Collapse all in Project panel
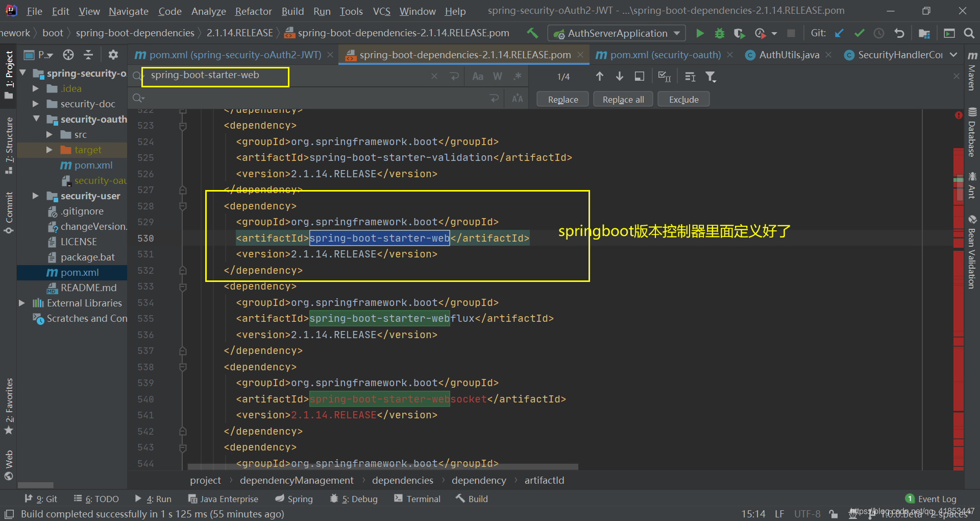This screenshot has height=521, width=980. (x=88, y=55)
